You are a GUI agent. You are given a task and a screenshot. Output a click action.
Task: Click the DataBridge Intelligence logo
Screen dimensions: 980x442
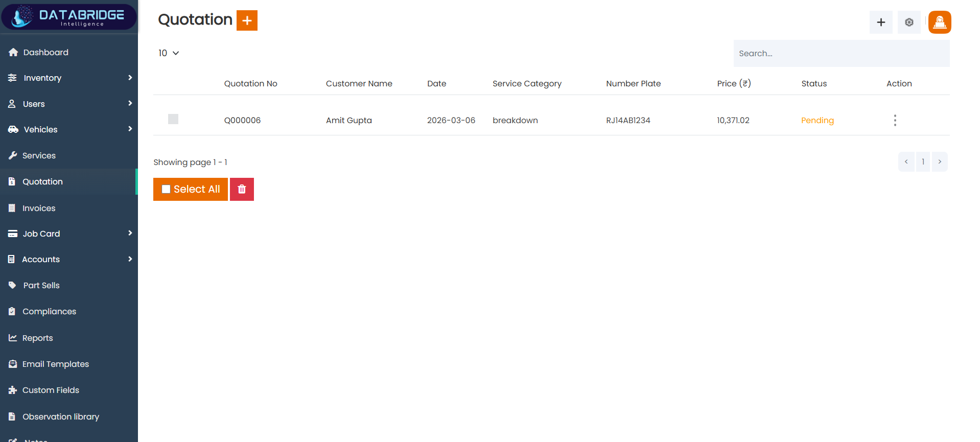pyautogui.click(x=69, y=16)
